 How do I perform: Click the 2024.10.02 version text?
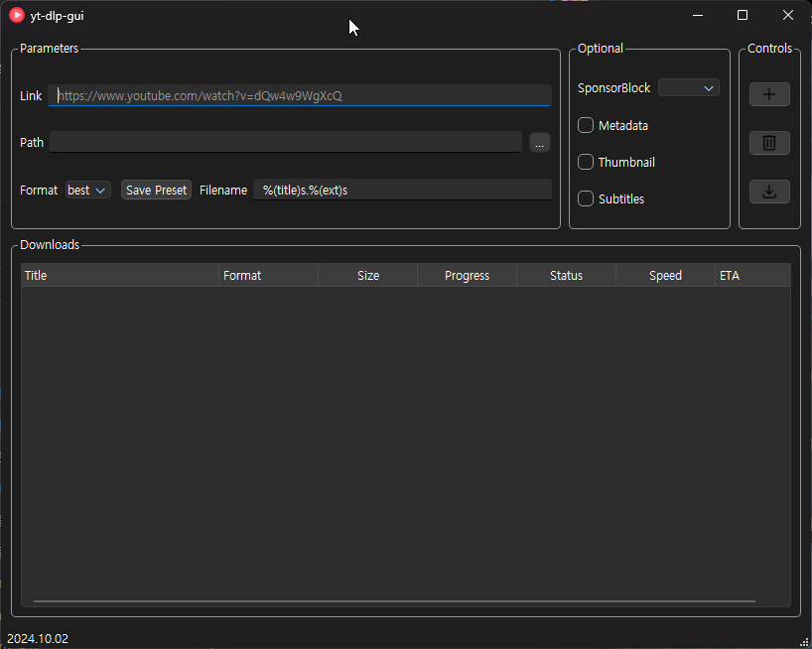[x=38, y=639]
